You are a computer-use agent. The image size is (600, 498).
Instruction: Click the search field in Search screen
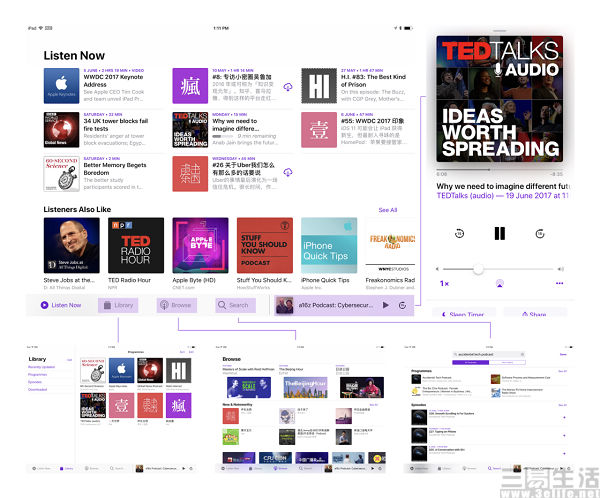pos(489,354)
